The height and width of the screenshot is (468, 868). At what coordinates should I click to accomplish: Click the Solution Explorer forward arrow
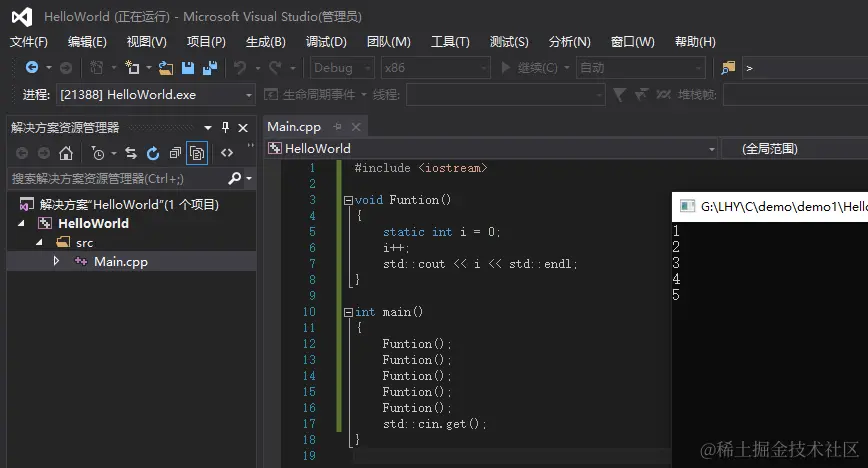[44, 153]
